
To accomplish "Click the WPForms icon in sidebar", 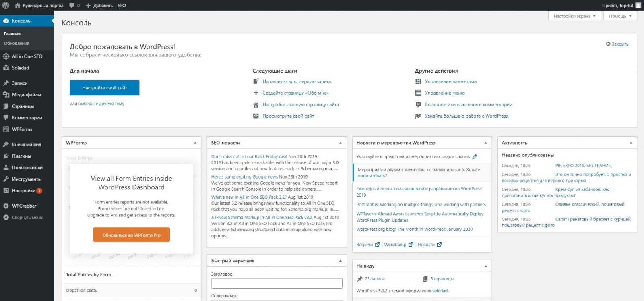I will coord(6,129).
